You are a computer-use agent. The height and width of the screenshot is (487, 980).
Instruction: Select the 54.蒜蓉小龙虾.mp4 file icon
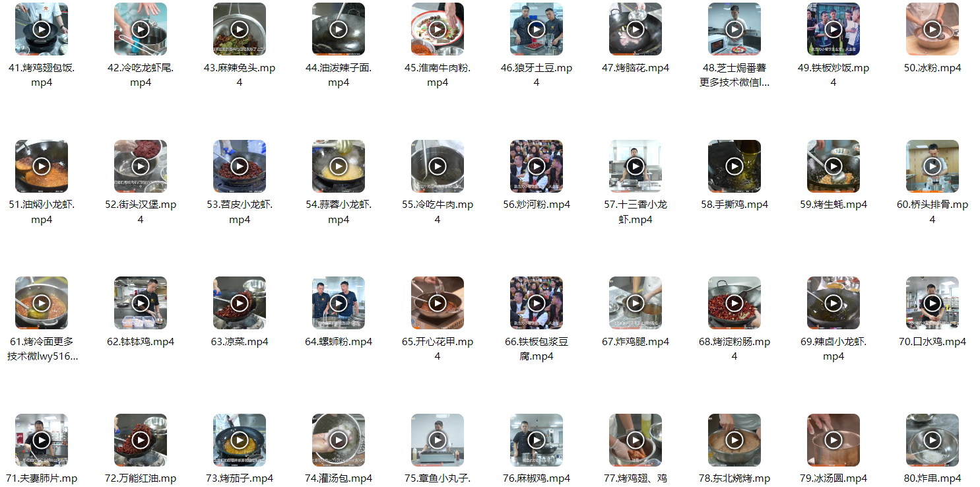pyautogui.click(x=339, y=166)
